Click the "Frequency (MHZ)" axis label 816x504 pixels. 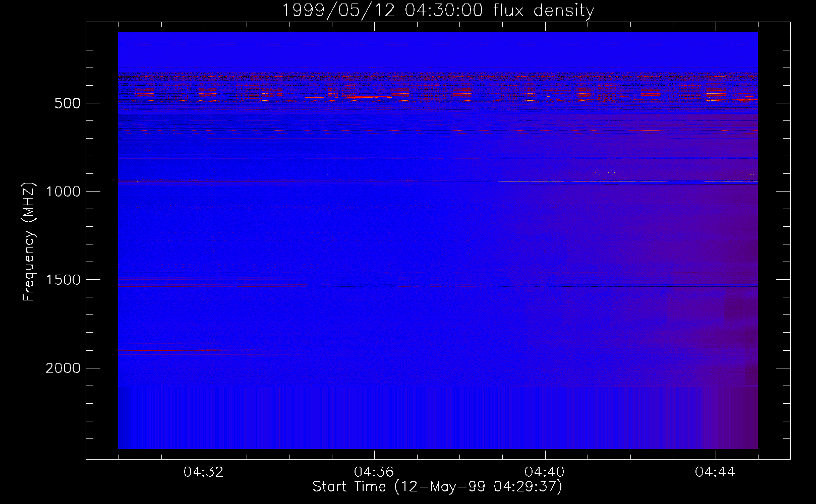click(29, 241)
